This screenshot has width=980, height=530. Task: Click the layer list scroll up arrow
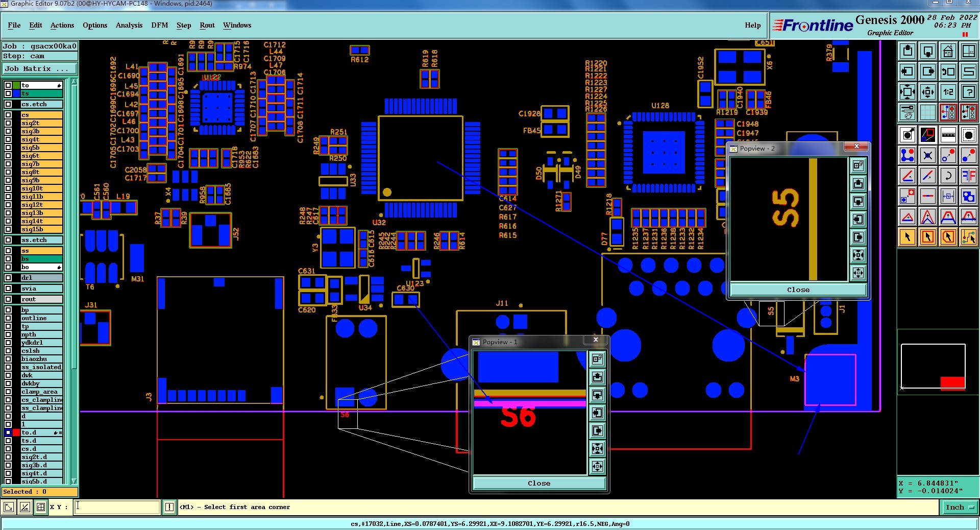(74, 82)
